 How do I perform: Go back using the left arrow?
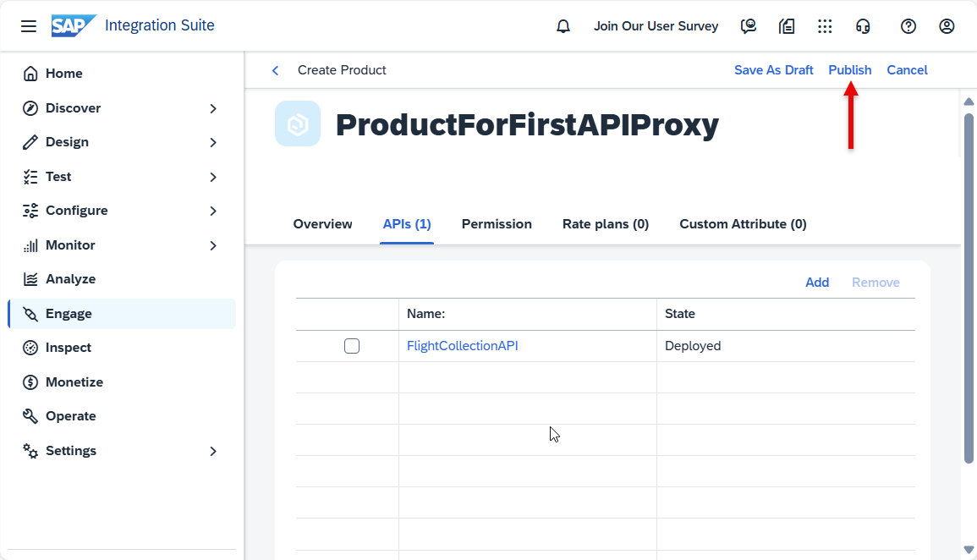(276, 70)
